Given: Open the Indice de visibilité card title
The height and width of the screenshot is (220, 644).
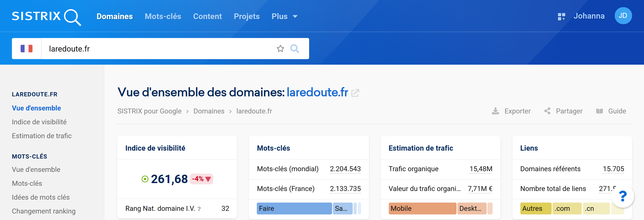Looking at the screenshot, I should coord(155,148).
